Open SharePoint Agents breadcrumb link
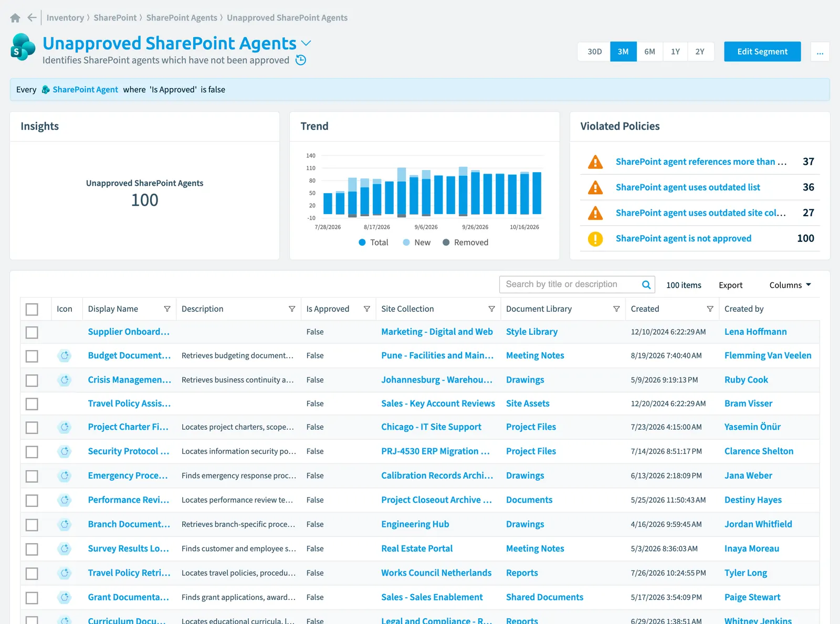This screenshot has height=624, width=840. (x=182, y=18)
